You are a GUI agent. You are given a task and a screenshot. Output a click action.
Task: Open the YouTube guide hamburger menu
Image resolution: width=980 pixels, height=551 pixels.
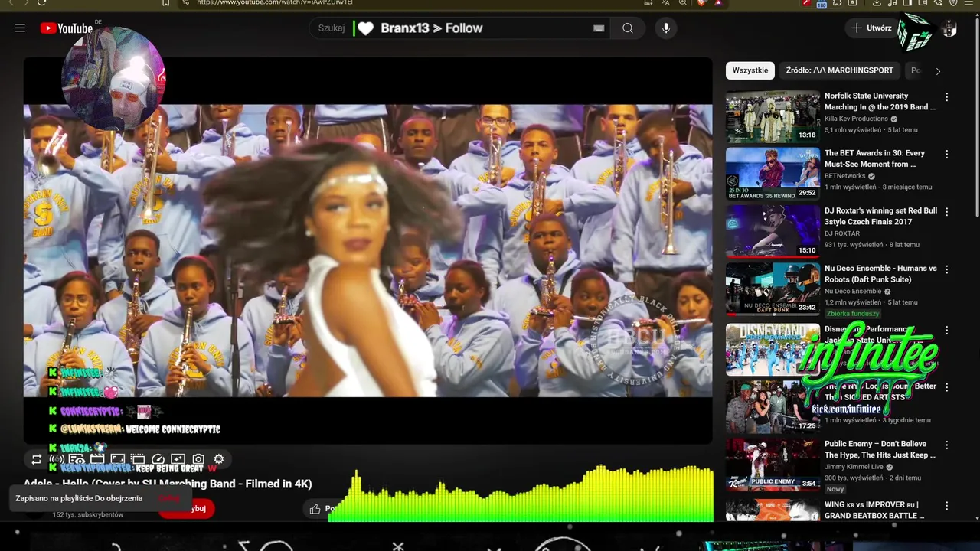pos(20,28)
